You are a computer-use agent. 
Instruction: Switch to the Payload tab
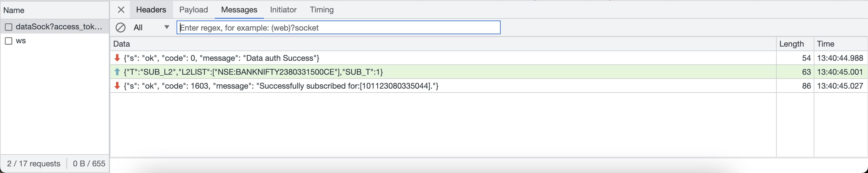click(x=193, y=10)
